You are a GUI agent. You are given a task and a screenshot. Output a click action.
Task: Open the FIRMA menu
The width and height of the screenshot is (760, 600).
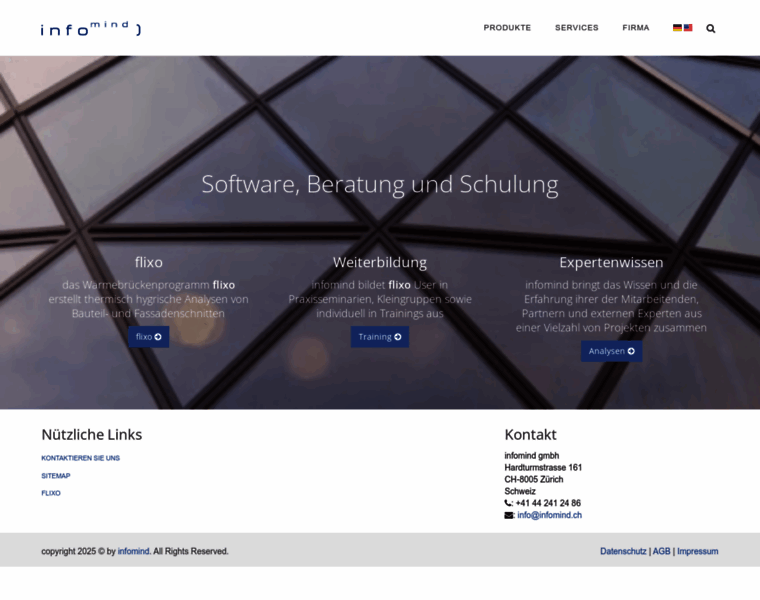pos(635,28)
